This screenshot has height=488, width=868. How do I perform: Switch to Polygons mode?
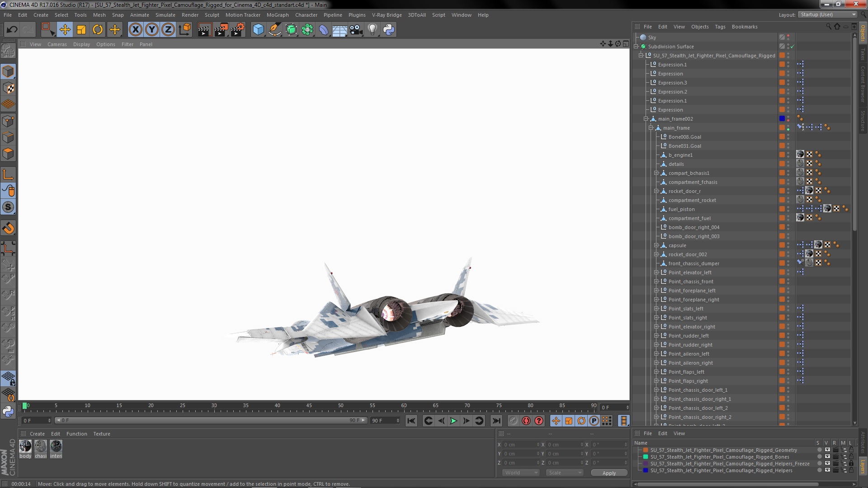[8, 154]
